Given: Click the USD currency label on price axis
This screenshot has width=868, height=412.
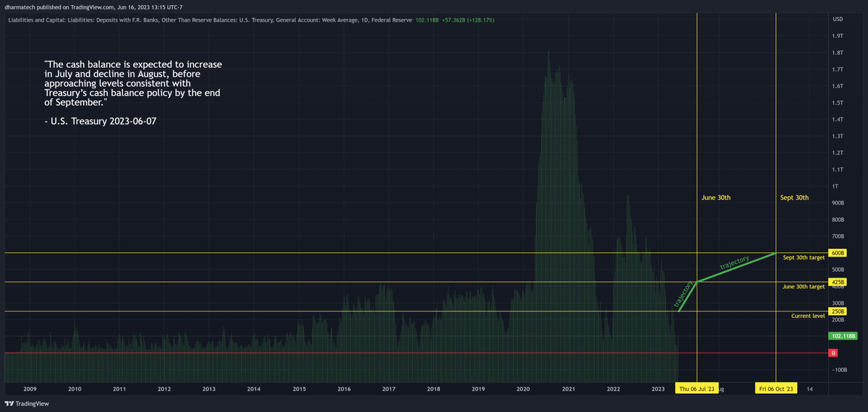Looking at the screenshot, I should pos(838,19).
